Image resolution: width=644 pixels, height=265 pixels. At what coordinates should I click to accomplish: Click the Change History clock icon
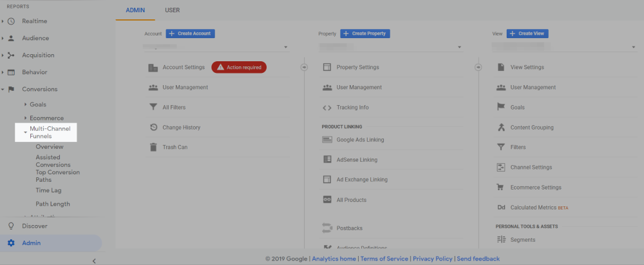153,127
